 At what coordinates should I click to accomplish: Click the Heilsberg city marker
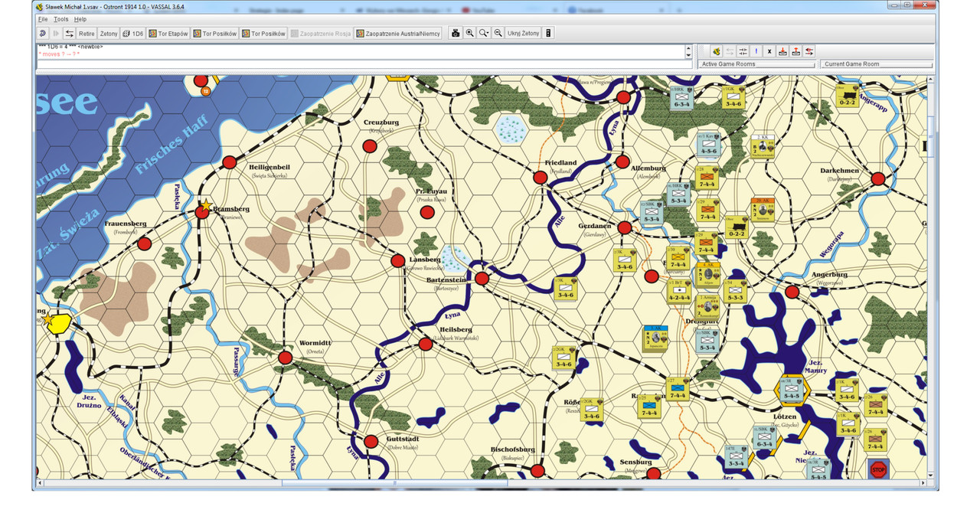tap(426, 344)
